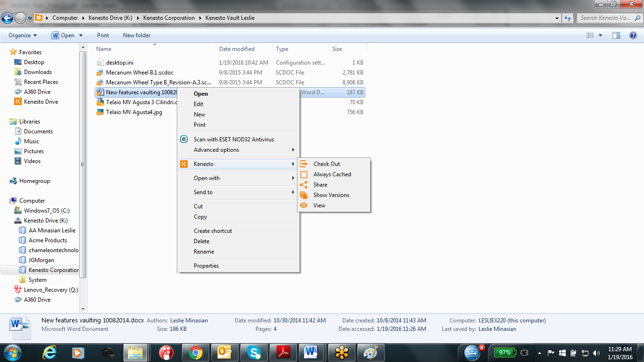Open Paint from taskbar
644x362 pixels.
coord(371,353)
